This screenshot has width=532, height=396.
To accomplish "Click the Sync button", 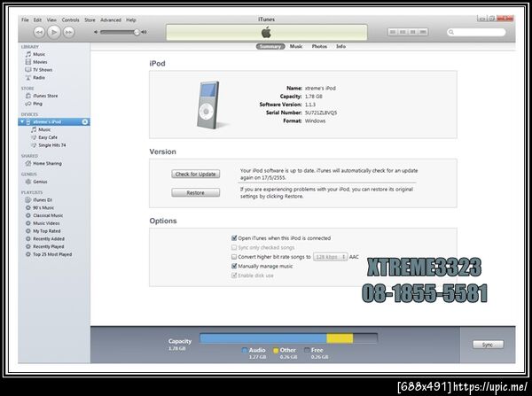I will click(x=488, y=345).
